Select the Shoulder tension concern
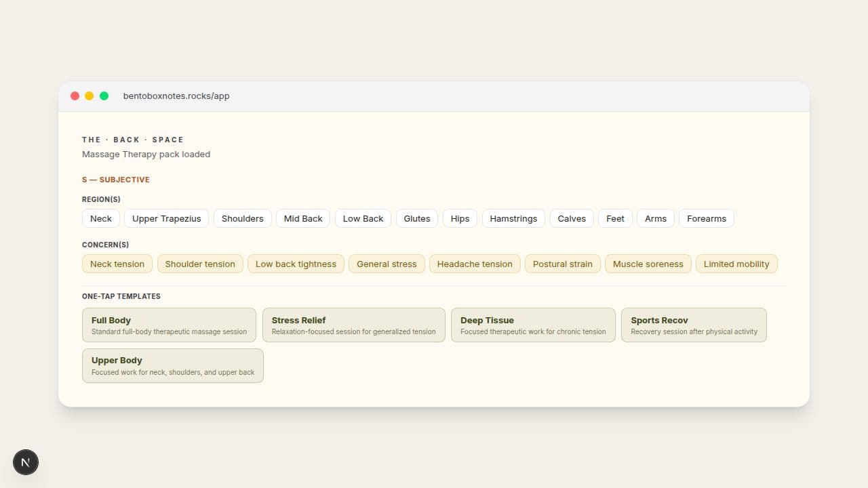This screenshot has width=868, height=488. [x=200, y=264]
